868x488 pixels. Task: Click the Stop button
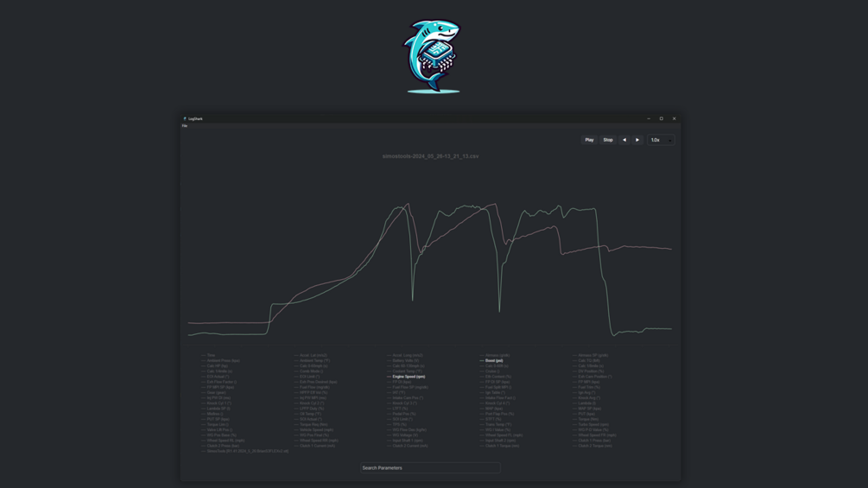608,140
